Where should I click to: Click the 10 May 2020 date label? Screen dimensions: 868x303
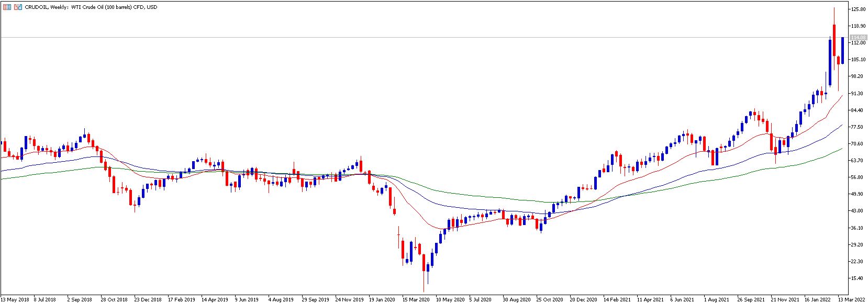450,300
